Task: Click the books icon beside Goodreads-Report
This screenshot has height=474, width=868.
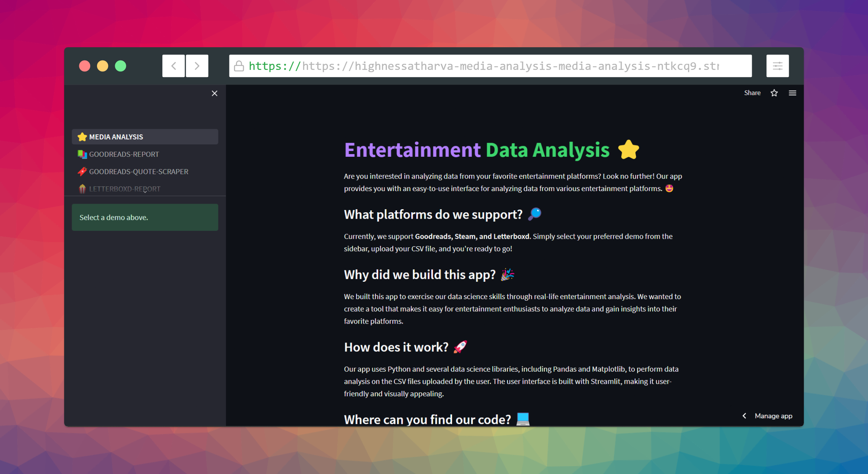Action: point(82,154)
